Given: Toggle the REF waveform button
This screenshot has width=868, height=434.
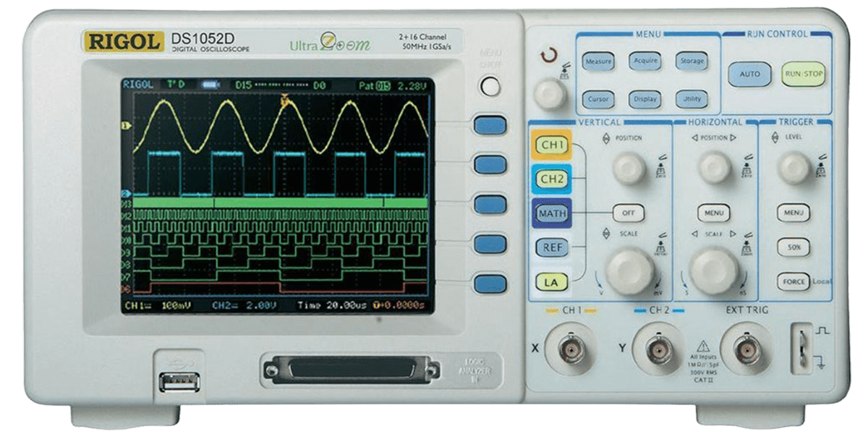Looking at the screenshot, I should (553, 248).
